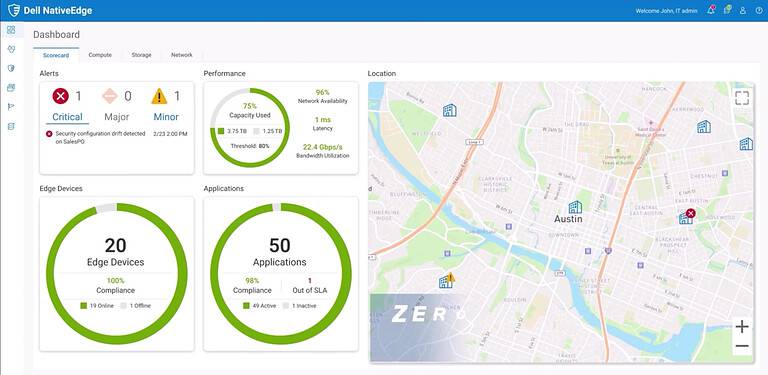This screenshot has height=375, width=768.
Task: Click the Austin city label on map
Action: pos(568,219)
